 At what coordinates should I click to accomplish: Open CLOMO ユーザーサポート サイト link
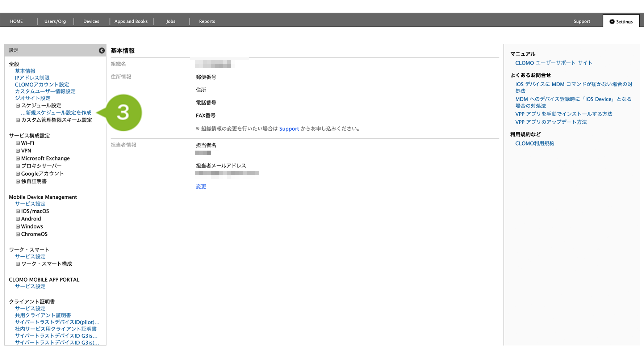553,63
